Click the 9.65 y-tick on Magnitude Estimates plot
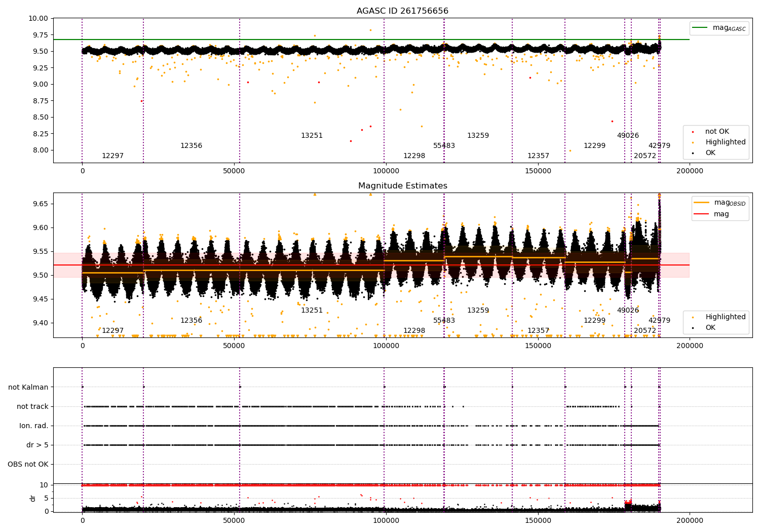The width and height of the screenshot is (760, 532). pos(40,204)
